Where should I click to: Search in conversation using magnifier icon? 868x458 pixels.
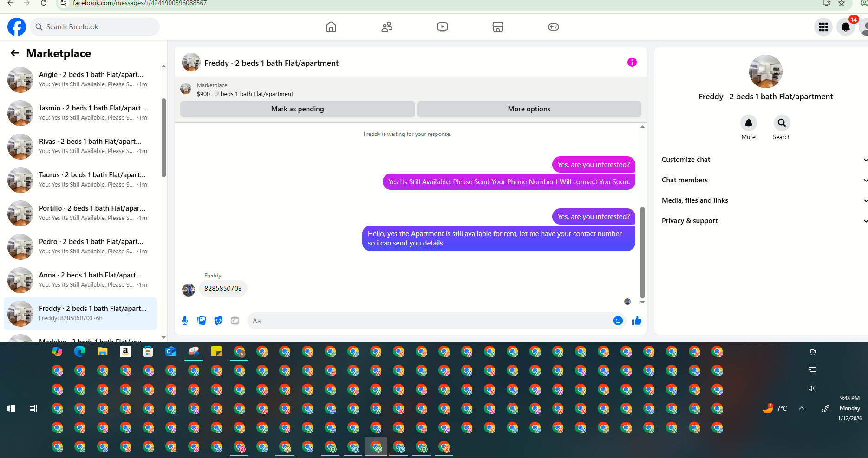pos(782,123)
